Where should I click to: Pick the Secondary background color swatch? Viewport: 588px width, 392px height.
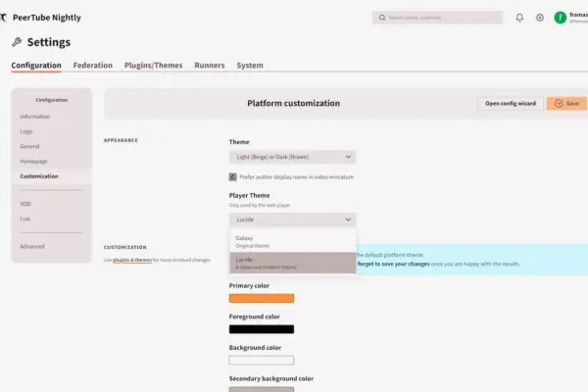pos(262,389)
